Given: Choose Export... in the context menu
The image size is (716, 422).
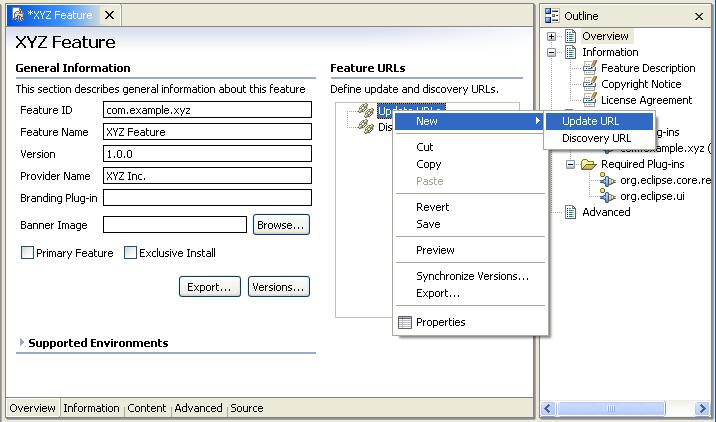Looking at the screenshot, I should (x=470, y=293).
